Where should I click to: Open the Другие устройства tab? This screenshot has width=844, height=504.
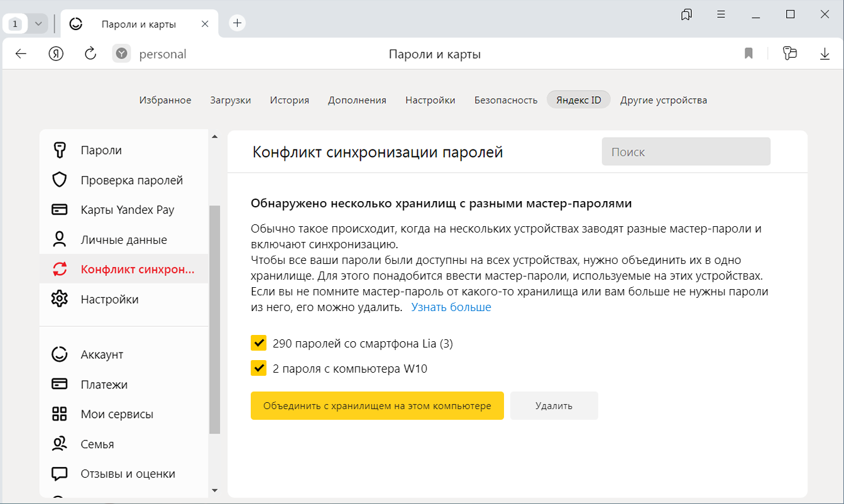tap(663, 100)
